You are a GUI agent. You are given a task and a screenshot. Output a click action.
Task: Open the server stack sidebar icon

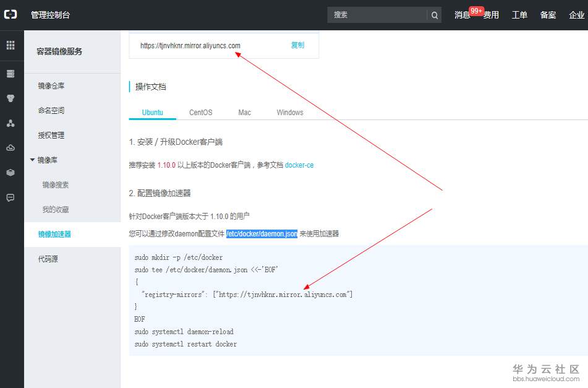(x=11, y=74)
